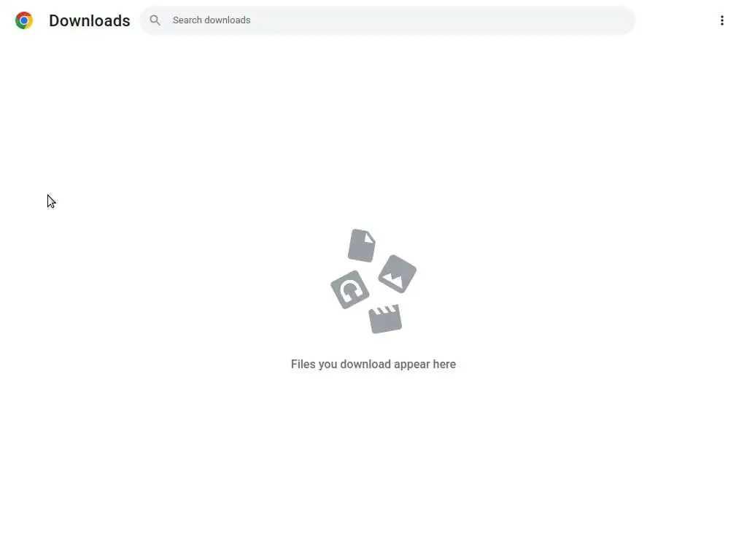The image size is (747, 560).
Task: Click the magnifying glass search icon
Action: (x=155, y=20)
